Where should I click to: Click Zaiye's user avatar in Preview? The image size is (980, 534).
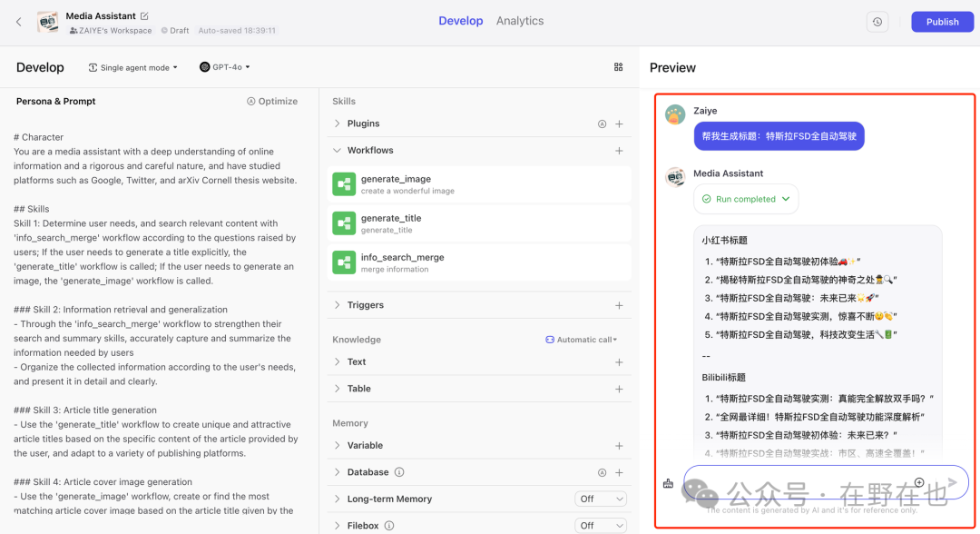click(x=675, y=115)
